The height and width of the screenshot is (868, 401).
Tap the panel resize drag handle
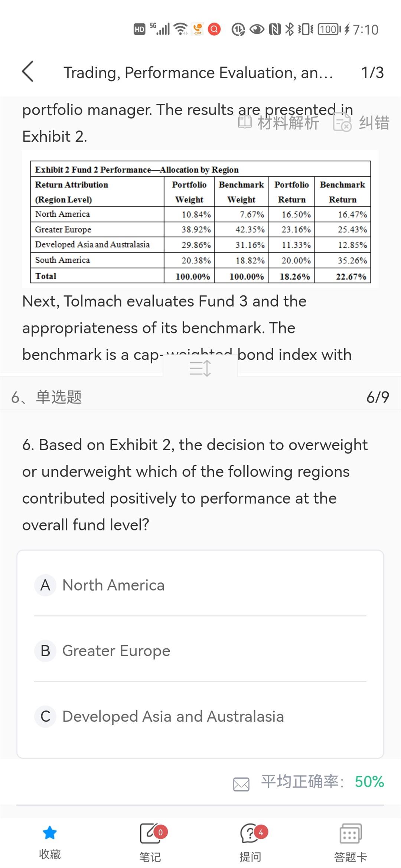[200, 368]
